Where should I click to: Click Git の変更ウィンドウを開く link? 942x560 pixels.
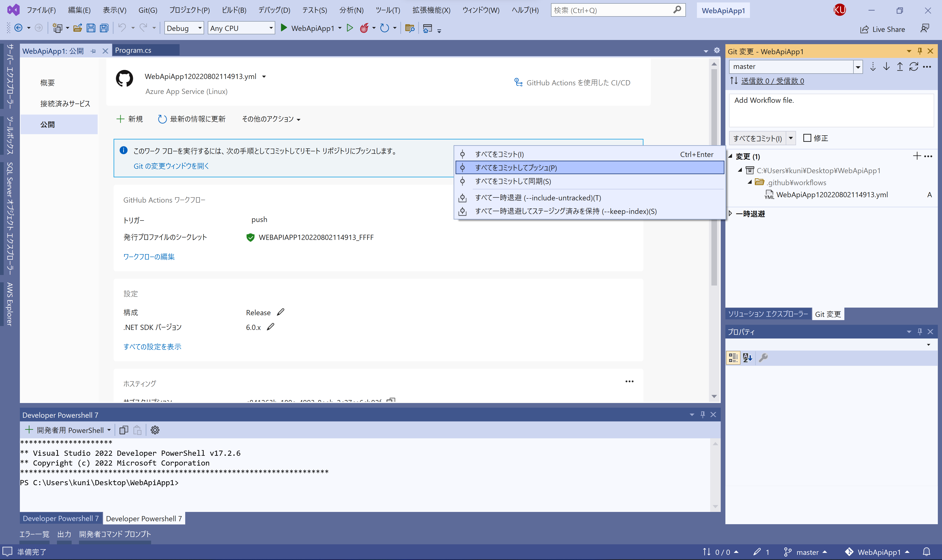(x=171, y=166)
